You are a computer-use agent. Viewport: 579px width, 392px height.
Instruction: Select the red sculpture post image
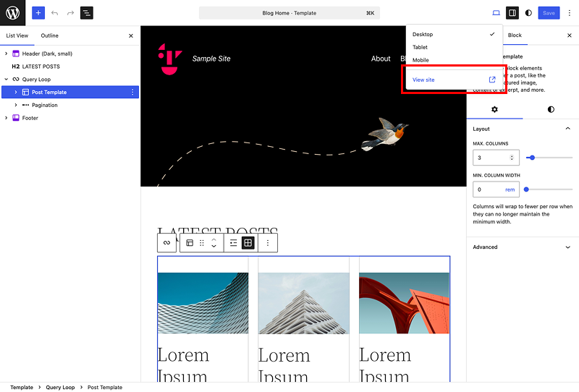[x=405, y=303]
